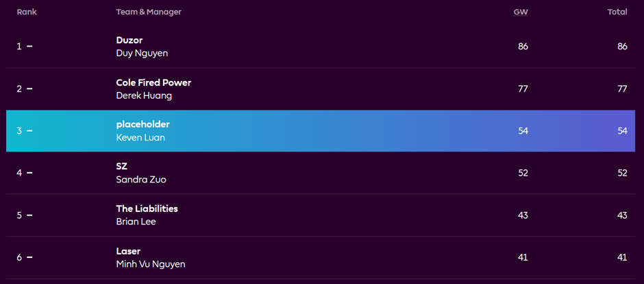Open the Laser team page
Image resolution: width=644 pixels, height=284 pixels.
pyautogui.click(x=129, y=251)
